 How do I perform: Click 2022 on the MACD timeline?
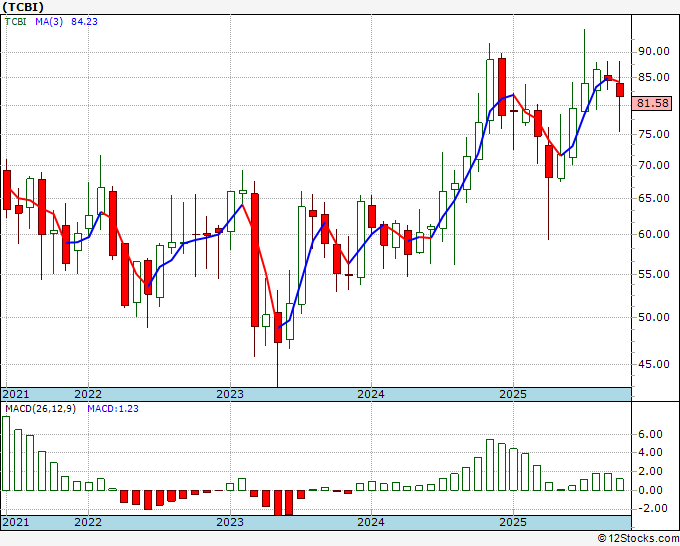click(x=88, y=522)
